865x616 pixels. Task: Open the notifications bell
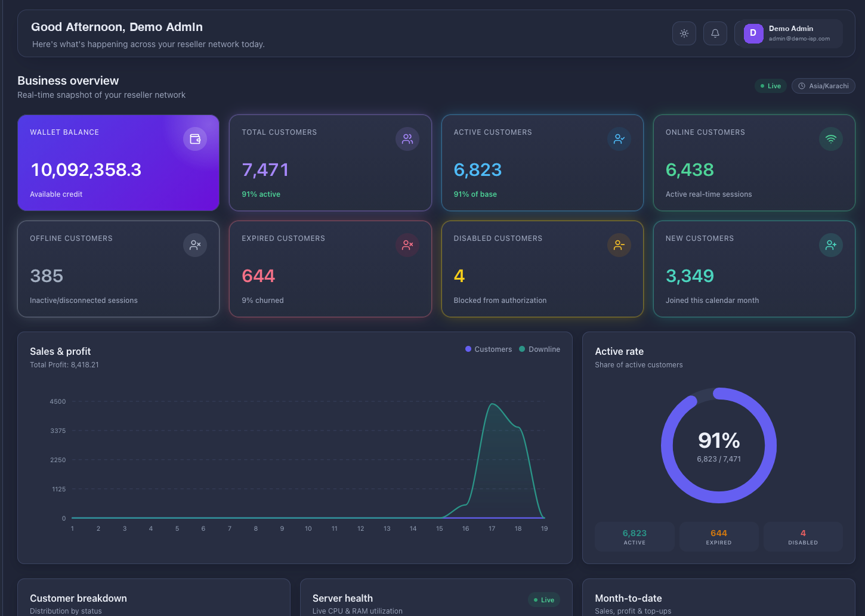tap(715, 33)
